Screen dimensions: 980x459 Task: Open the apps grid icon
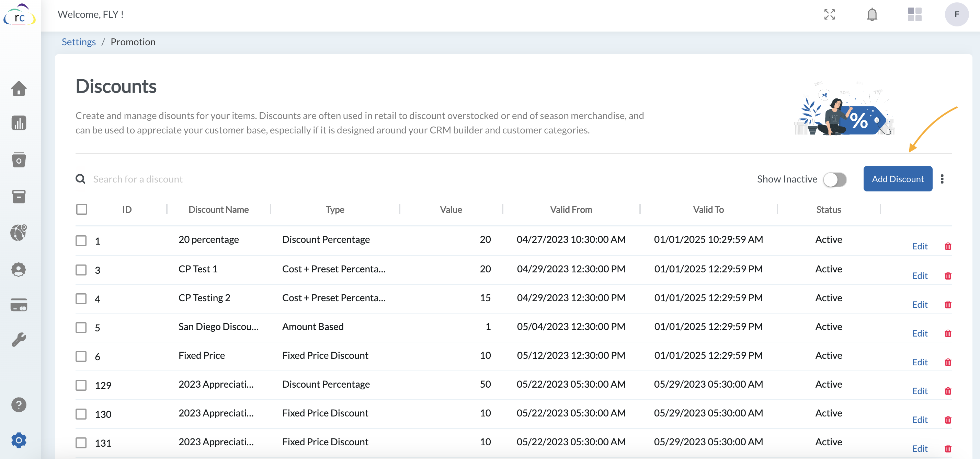pyautogui.click(x=914, y=14)
